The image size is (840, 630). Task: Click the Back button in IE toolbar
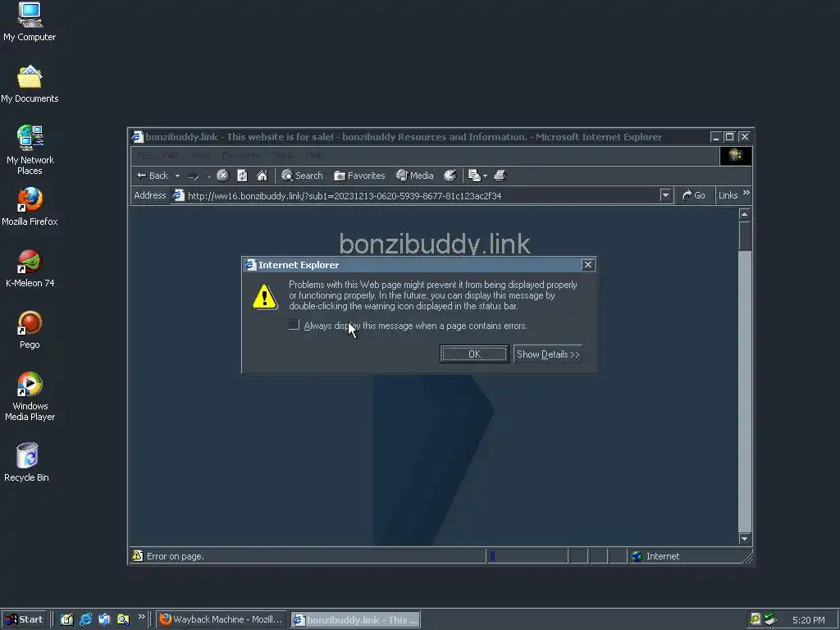(153, 176)
